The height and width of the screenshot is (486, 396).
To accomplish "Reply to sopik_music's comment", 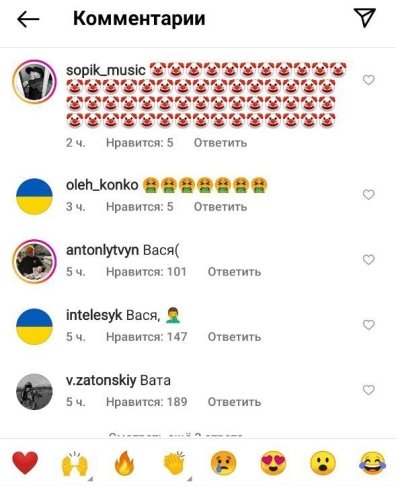I will point(220,143).
